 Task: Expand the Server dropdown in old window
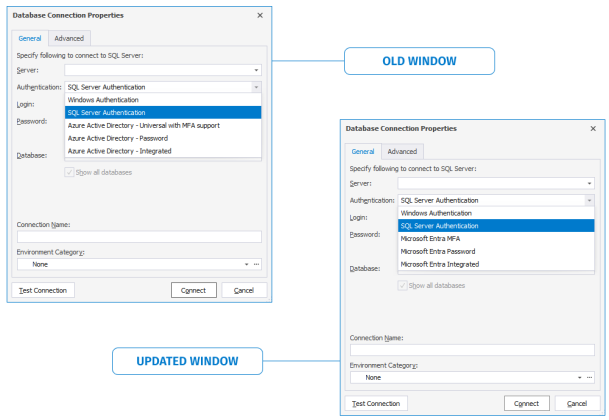(256, 71)
